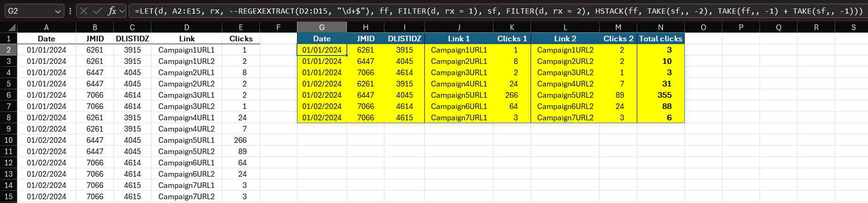Image resolution: width=868 pixels, height=203 pixels.
Task: Click the formula bar options dots
Action: pyautogui.click(x=70, y=11)
